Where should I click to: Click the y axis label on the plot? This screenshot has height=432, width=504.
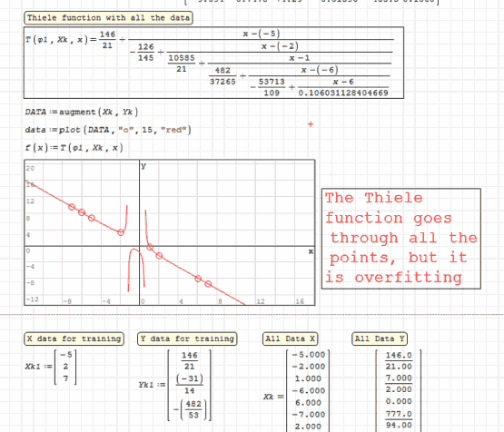143,166
